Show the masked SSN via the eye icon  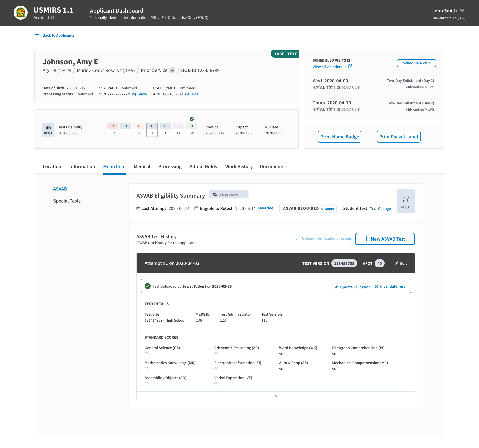coord(134,94)
